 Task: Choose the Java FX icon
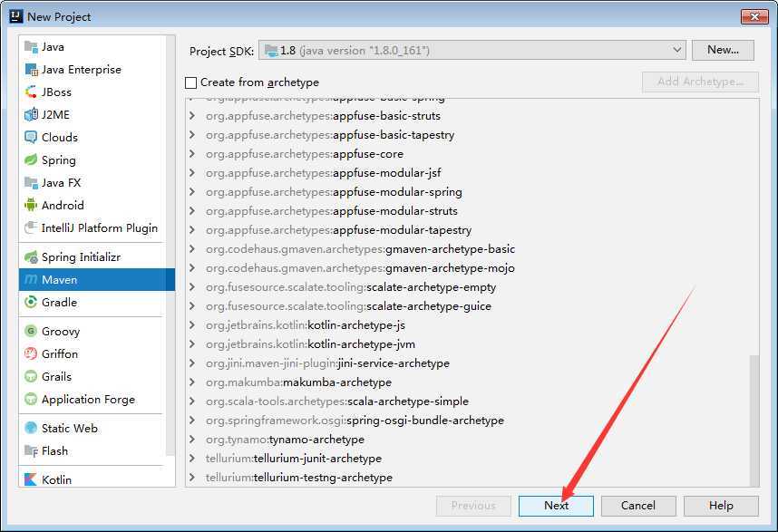[x=31, y=183]
